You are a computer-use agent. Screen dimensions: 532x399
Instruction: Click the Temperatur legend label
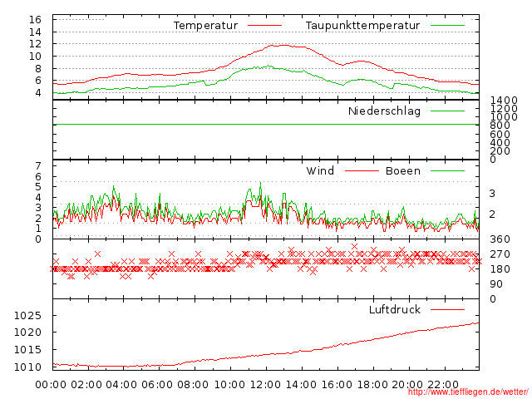(x=205, y=26)
